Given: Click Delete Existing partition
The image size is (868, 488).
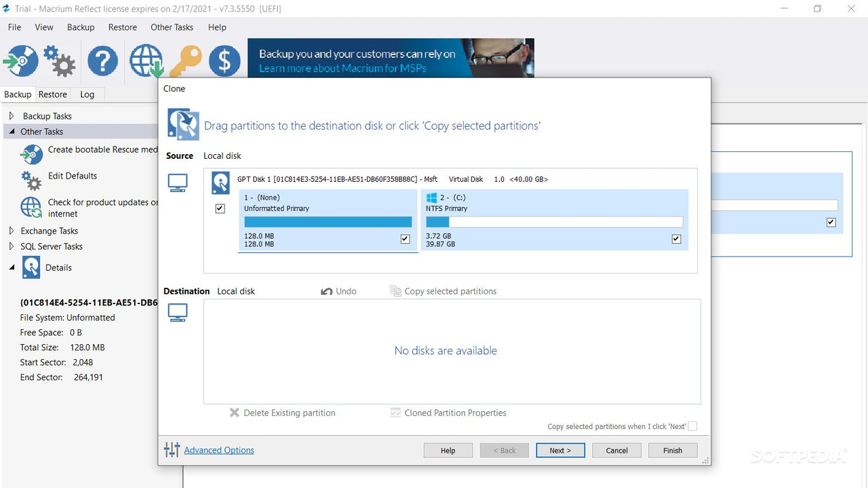Looking at the screenshot, I should (x=282, y=413).
